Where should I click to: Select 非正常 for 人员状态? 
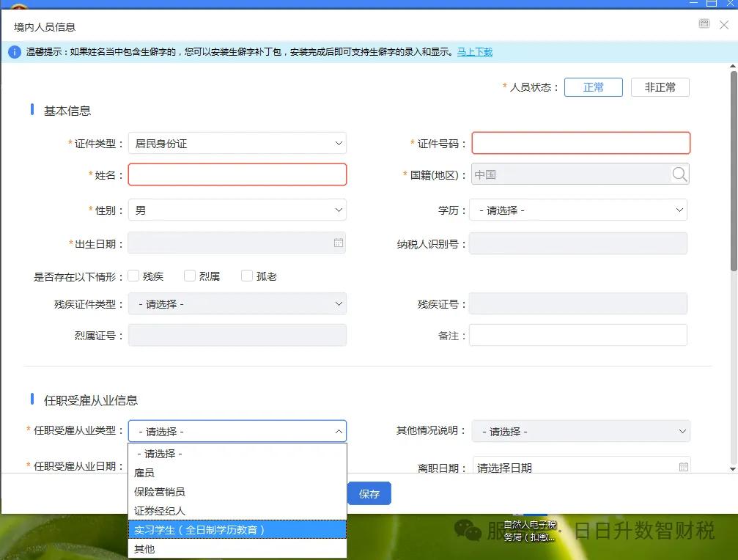(x=659, y=86)
